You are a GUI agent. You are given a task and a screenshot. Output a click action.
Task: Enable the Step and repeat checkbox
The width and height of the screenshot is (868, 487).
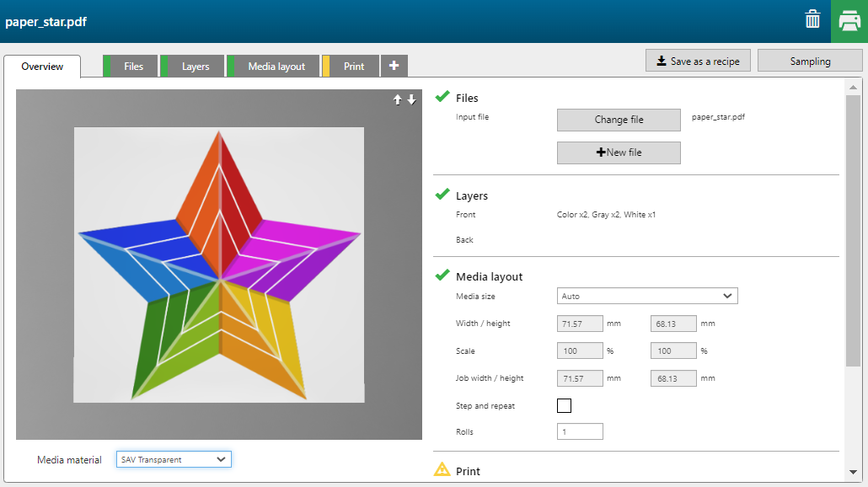click(x=564, y=406)
